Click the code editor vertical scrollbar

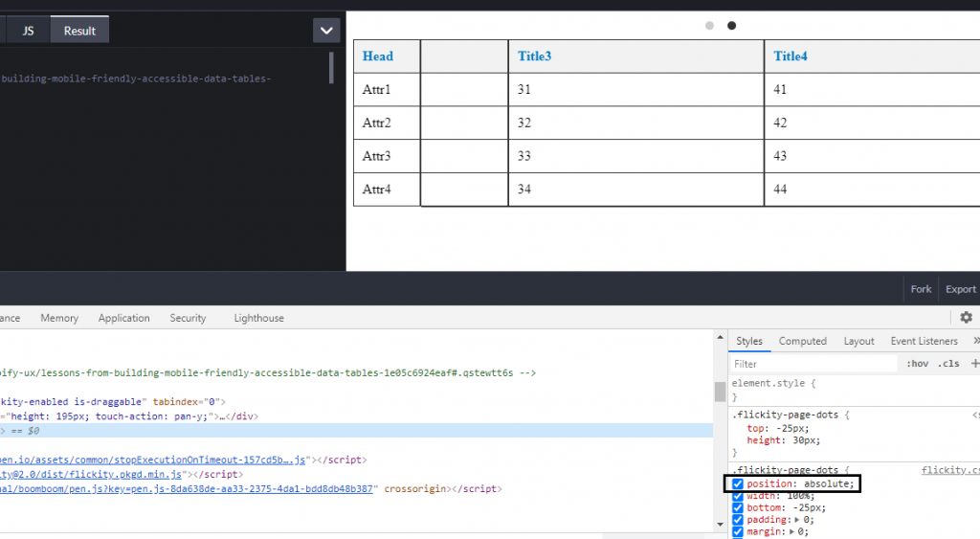331,68
